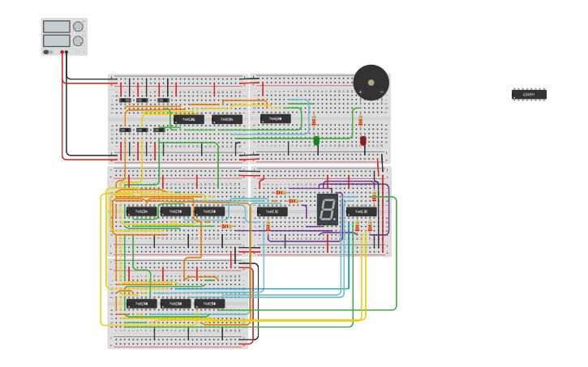Select the rightmost IC on the middle-left breadboard

click(x=209, y=211)
